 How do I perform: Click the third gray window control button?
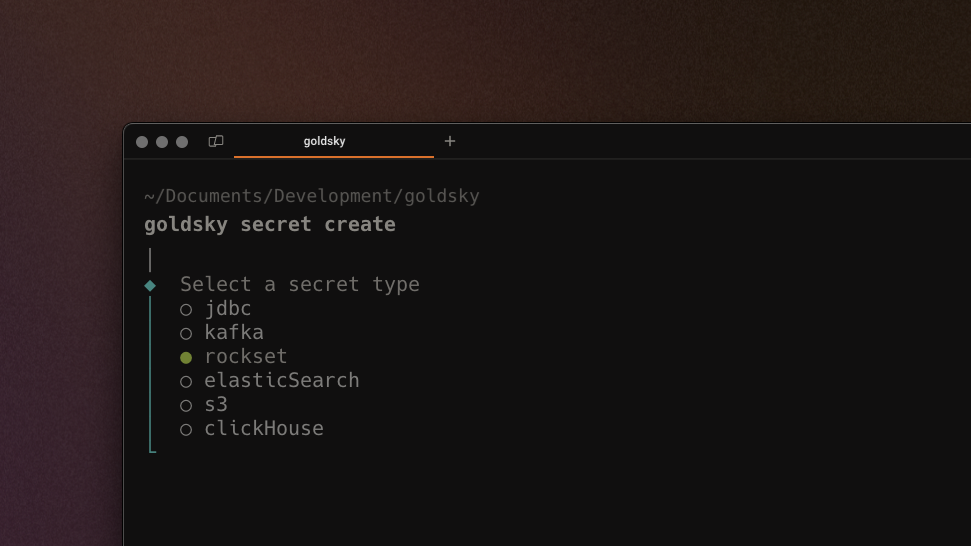tap(181, 142)
